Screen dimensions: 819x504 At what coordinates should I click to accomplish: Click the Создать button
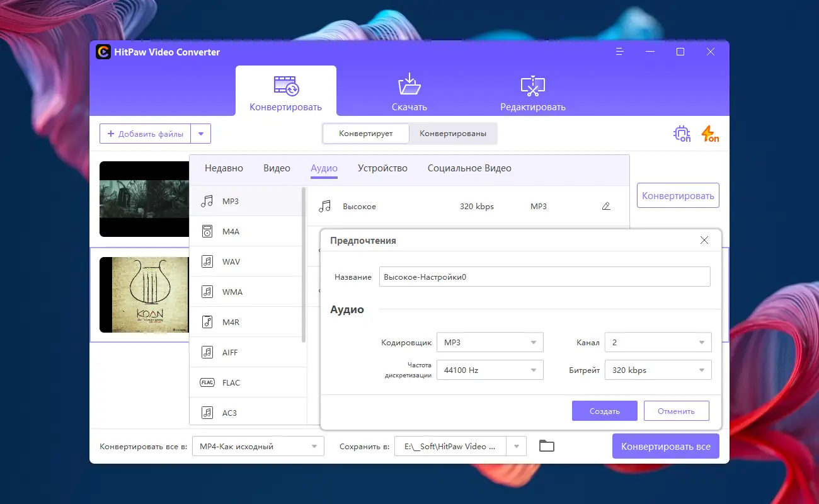tap(605, 411)
